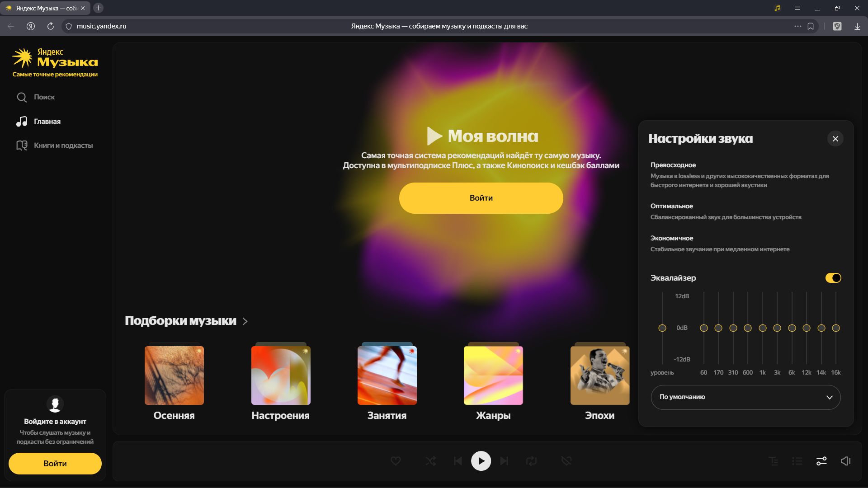Click the 16k band slider knob
The width and height of the screenshot is (868, 488).
836,328
